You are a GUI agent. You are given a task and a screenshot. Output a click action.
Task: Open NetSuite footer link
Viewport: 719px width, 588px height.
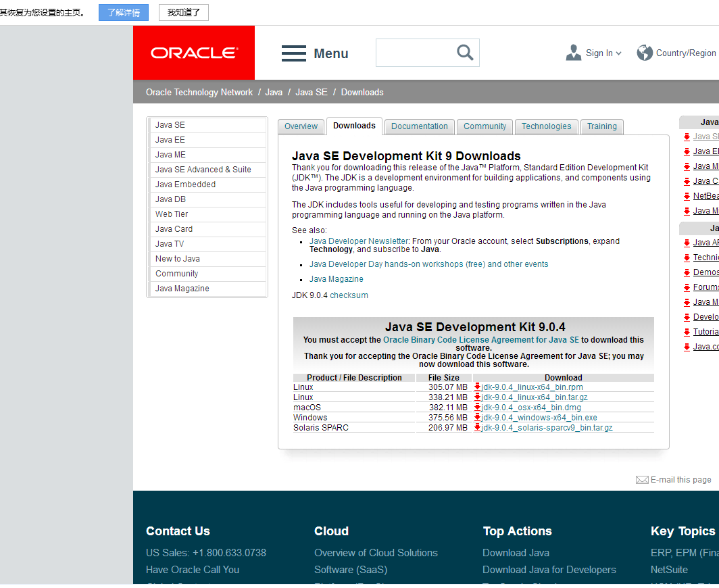pyautogui.click(x=669, y=570)
